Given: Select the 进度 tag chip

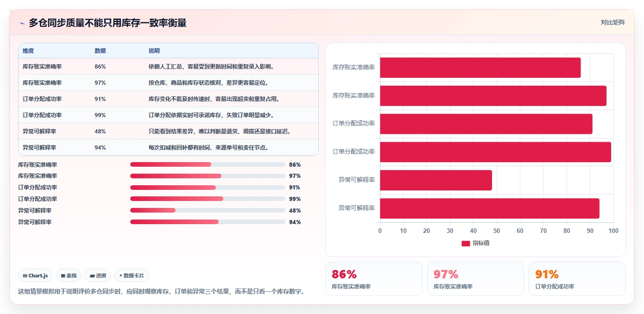Looking at the screenshot, I should tap(98, 276).
